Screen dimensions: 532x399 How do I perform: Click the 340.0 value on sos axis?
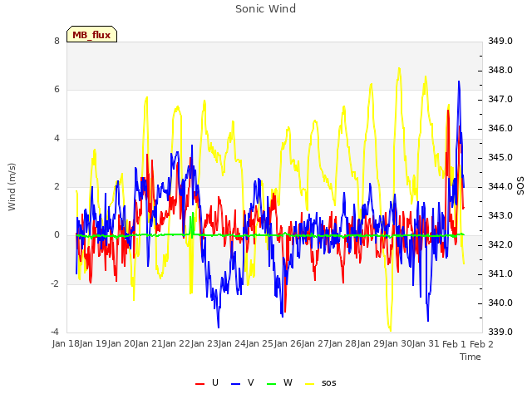[x=500, y=303]
